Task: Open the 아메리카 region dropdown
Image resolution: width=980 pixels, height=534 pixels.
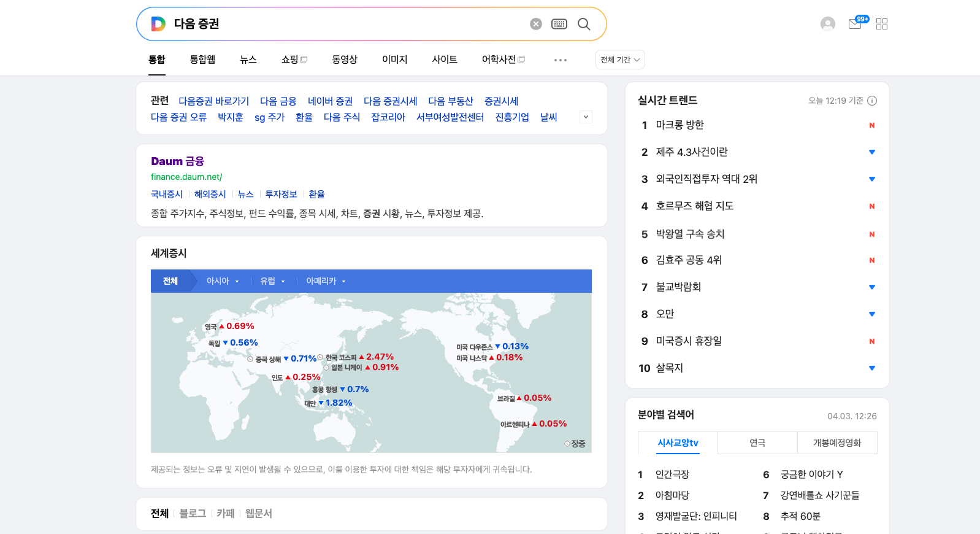Action: (326, 281)
